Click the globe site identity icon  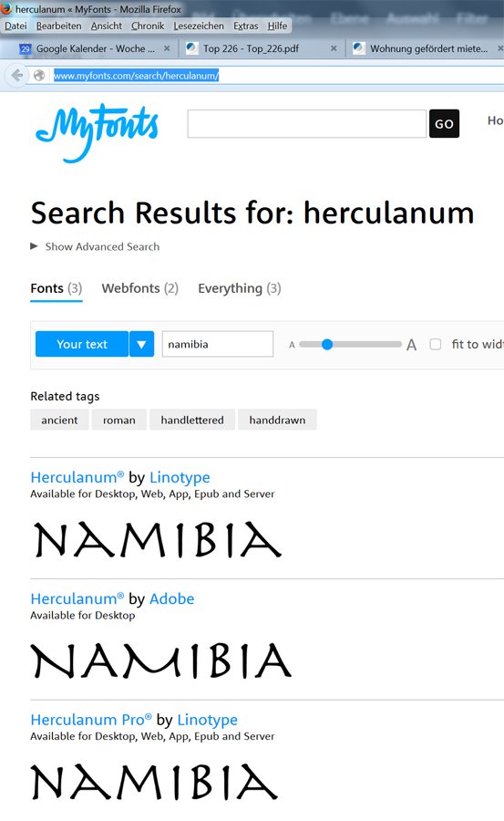pos(38,76)
